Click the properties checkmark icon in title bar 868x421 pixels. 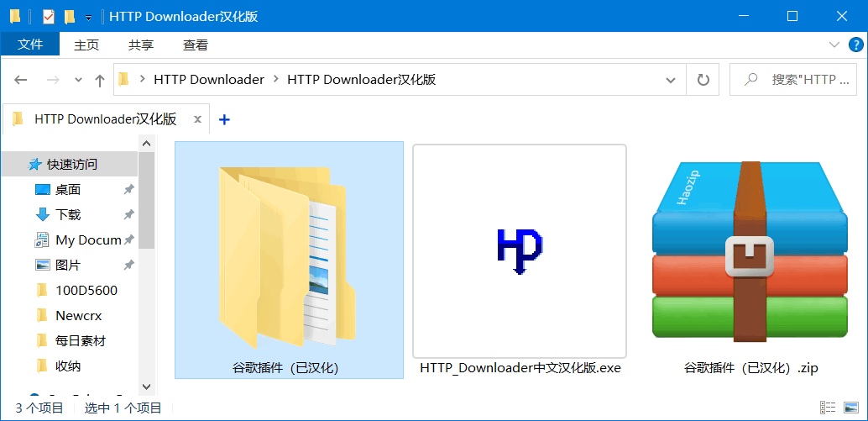pos(49,17)
